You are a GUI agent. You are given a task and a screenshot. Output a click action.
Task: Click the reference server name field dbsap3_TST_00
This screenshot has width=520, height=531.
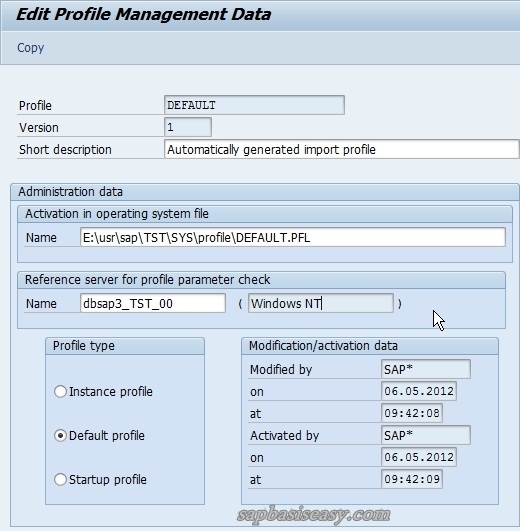click(x=153, y=303)
